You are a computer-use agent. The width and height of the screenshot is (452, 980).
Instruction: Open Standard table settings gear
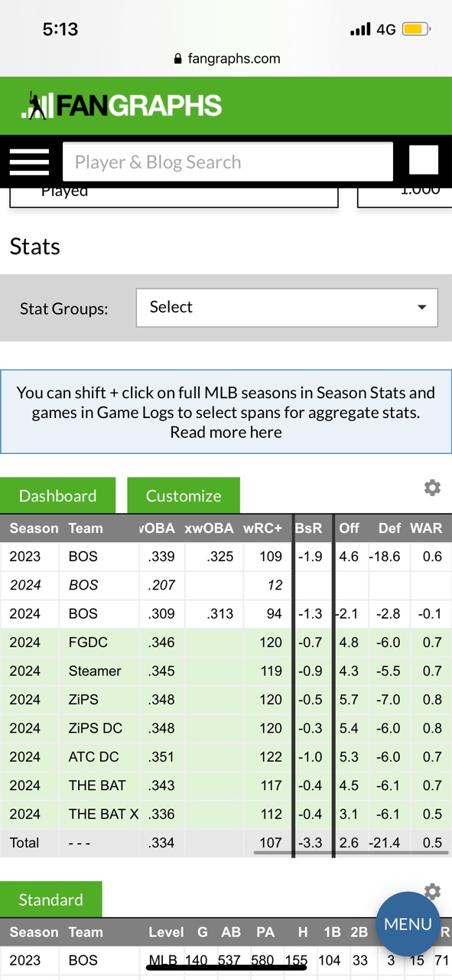(432, 891)
